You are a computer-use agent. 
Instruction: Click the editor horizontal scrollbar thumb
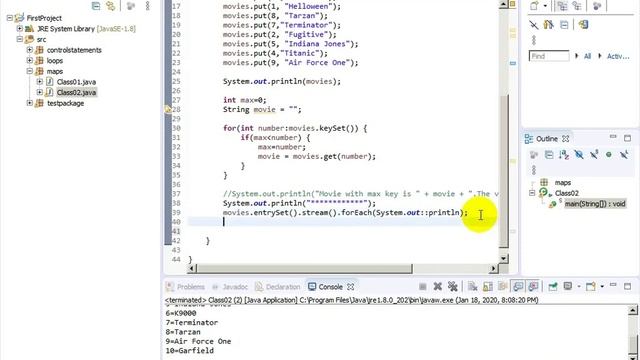tap(304, 269)
